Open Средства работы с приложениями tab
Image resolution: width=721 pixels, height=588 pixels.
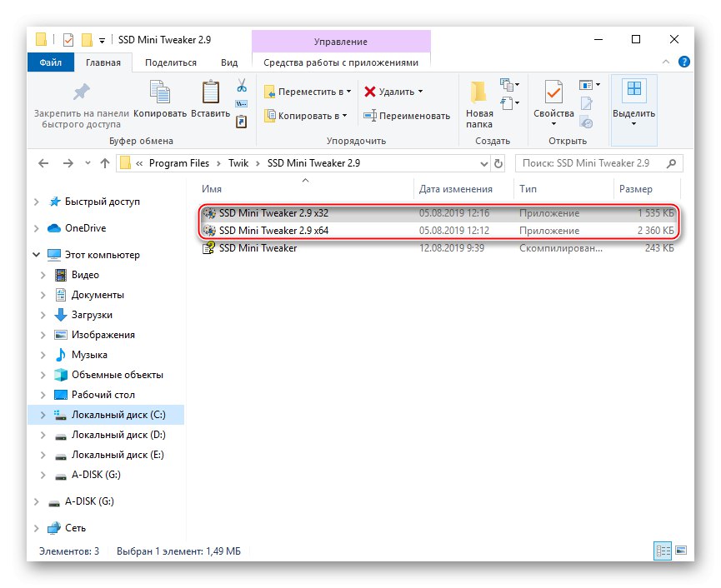(x=341, y=62)
